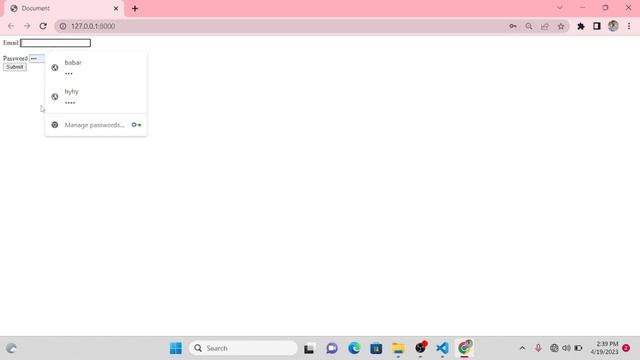Share this page icon
Image resolution: width=640 pixels, height=360 pixels.
[544, 26]
